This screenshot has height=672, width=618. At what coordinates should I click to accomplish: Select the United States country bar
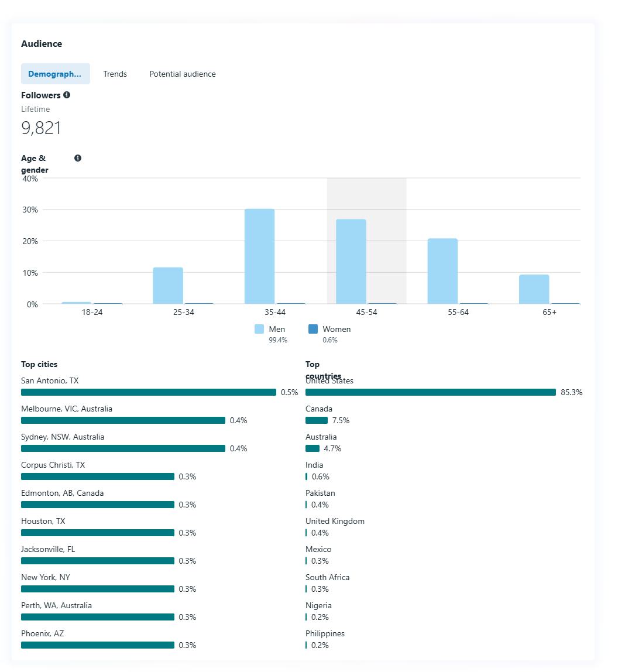pos(430,392)
